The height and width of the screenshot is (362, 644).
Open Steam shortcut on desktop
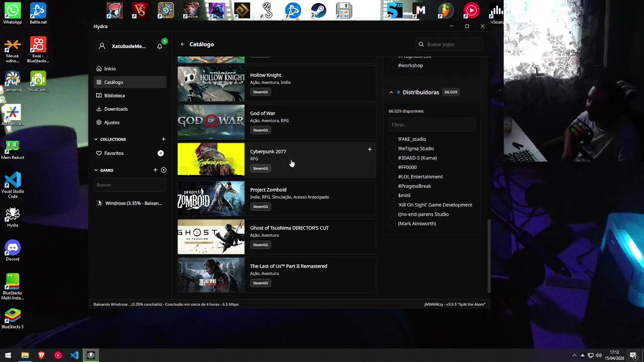click(x=318, y=11)
